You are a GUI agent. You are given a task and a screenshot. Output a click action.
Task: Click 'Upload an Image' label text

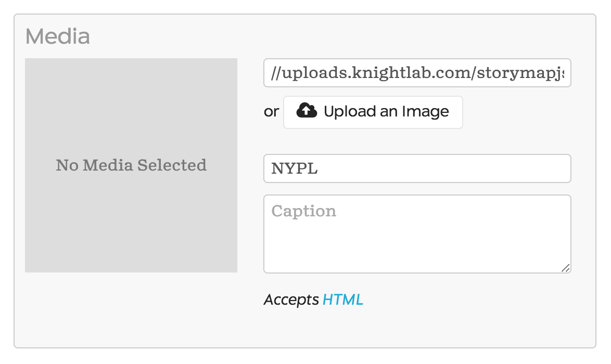pyautogui.click(x=386, y=112)
